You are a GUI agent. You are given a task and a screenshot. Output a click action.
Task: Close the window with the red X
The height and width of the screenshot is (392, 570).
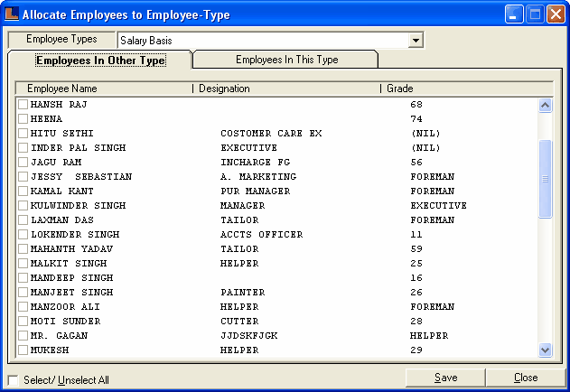[x=556, y=14]
